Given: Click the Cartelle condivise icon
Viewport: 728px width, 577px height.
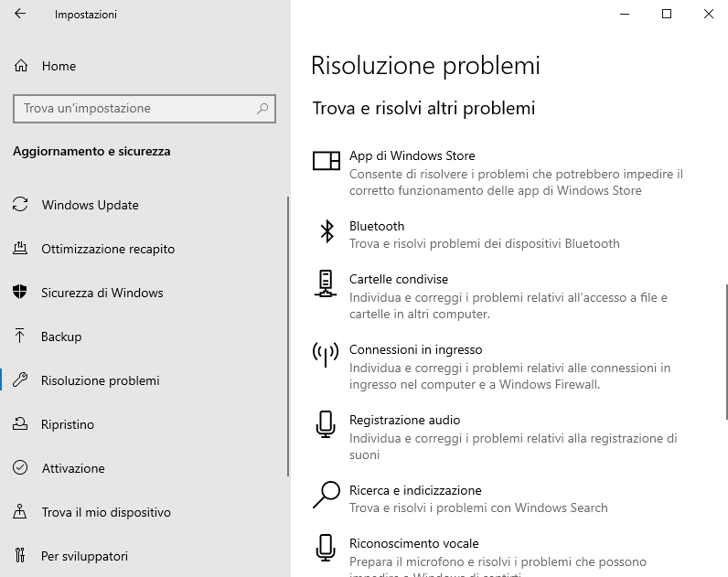Looking at the screenshot, I should tap(326, 283).
